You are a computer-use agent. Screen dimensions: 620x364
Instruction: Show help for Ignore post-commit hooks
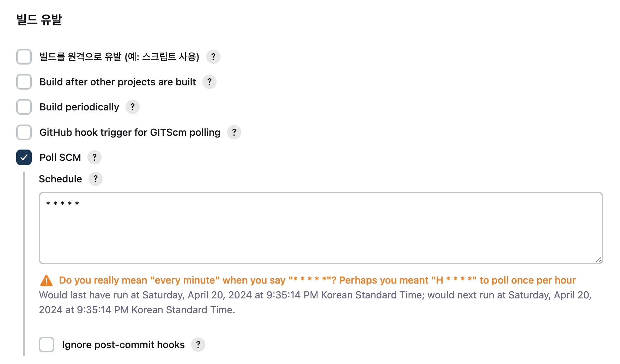click(x=198, y=345)
